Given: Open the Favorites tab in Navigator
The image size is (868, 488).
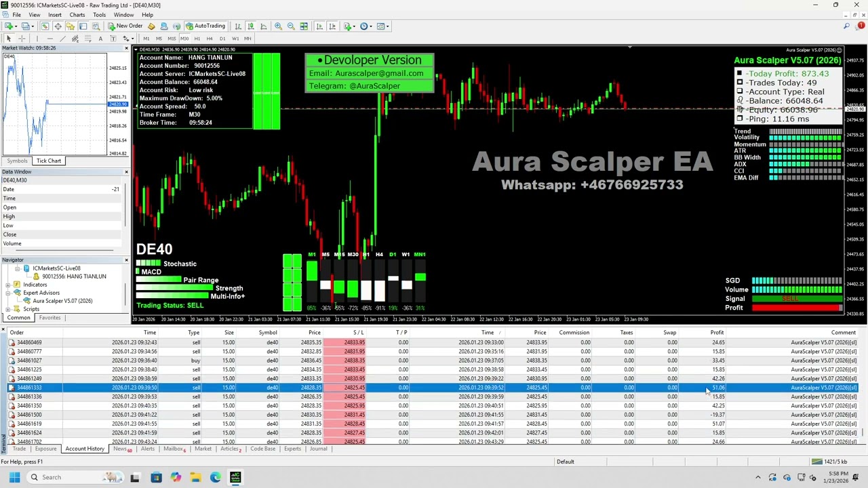Looking at the screenshot, I should coord(50,317).
